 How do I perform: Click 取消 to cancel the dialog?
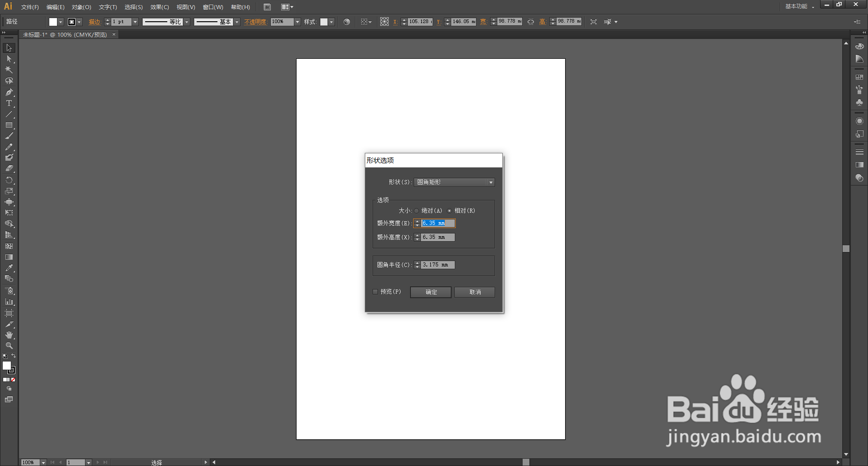pyautogui.click(x=475, y=292)
